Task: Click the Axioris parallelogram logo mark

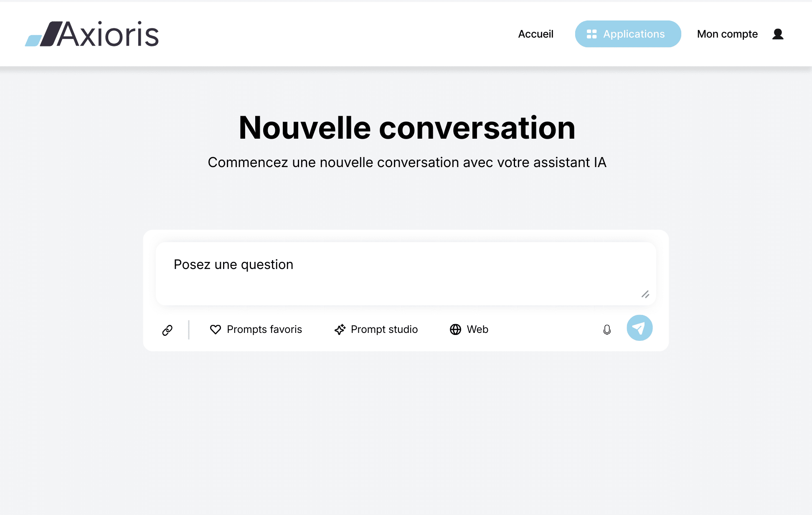Action: pyautogui.click(x=43, y=34)
